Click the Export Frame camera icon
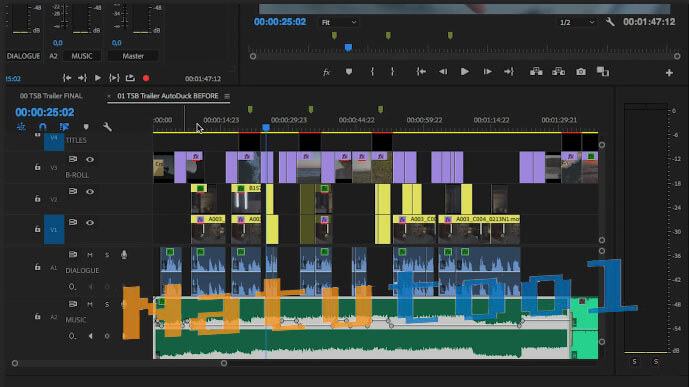This screenshot has height=387, width=689. 581,72
